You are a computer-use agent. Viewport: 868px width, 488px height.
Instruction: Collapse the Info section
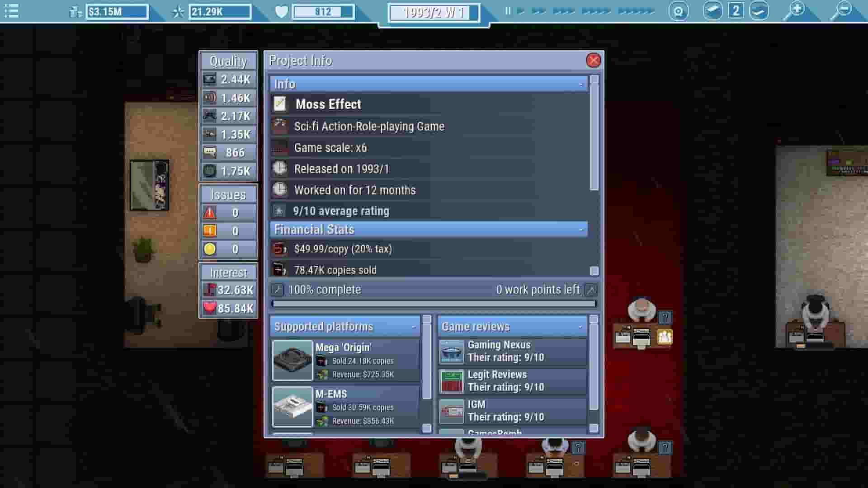point(581,84)
